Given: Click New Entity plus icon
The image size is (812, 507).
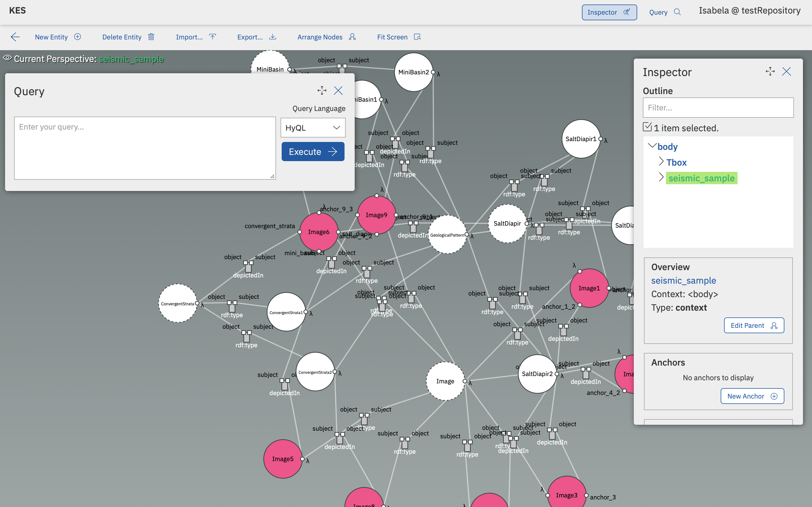Looking at the screenshot, I should [x=78, y=37].
